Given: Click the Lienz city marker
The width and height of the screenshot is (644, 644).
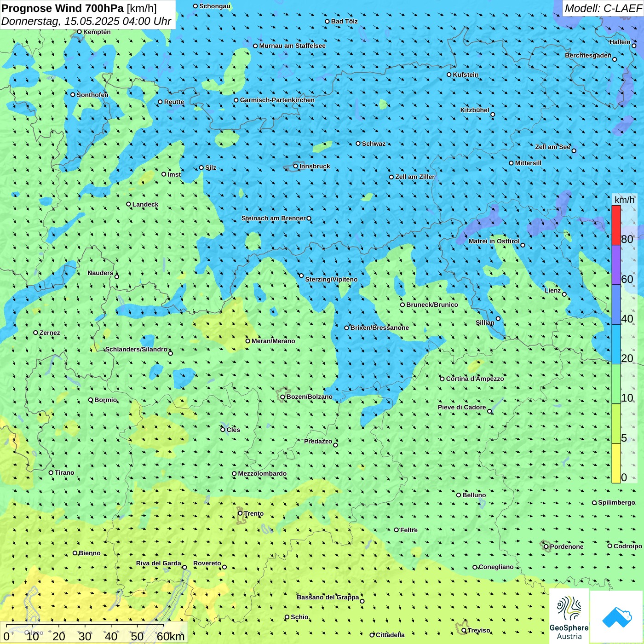Looking at the screenshot, I should coord(564,294).
